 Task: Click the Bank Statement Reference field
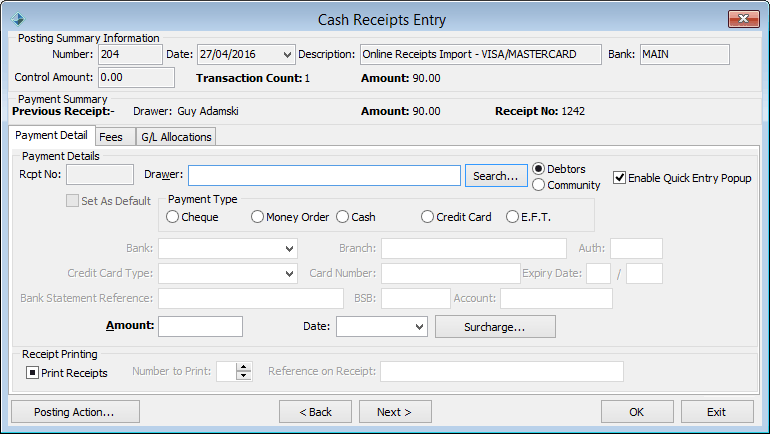coord(250,298)
